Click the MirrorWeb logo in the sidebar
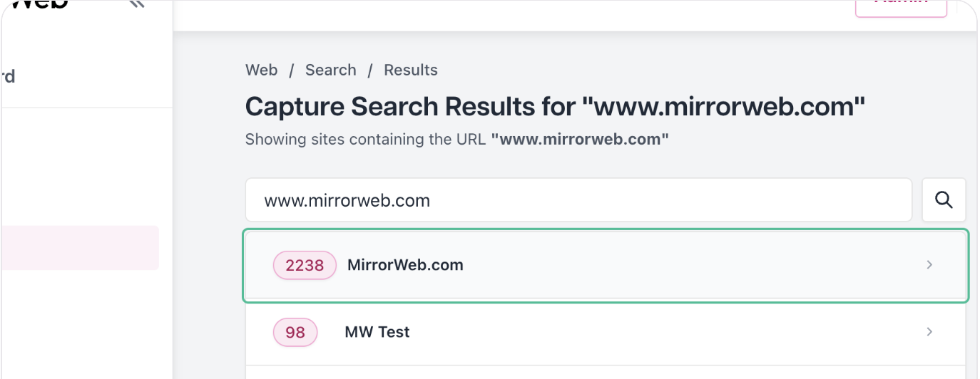980x379 pixels. point(34,4)
